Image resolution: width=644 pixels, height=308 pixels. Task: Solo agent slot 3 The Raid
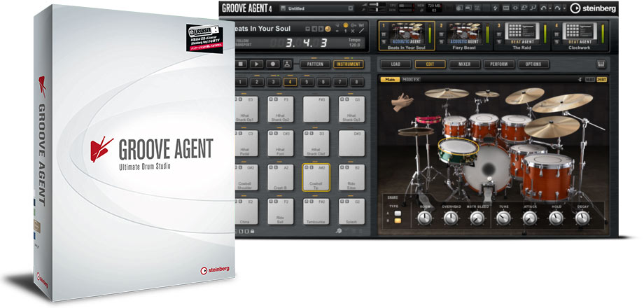coord(499,42)
